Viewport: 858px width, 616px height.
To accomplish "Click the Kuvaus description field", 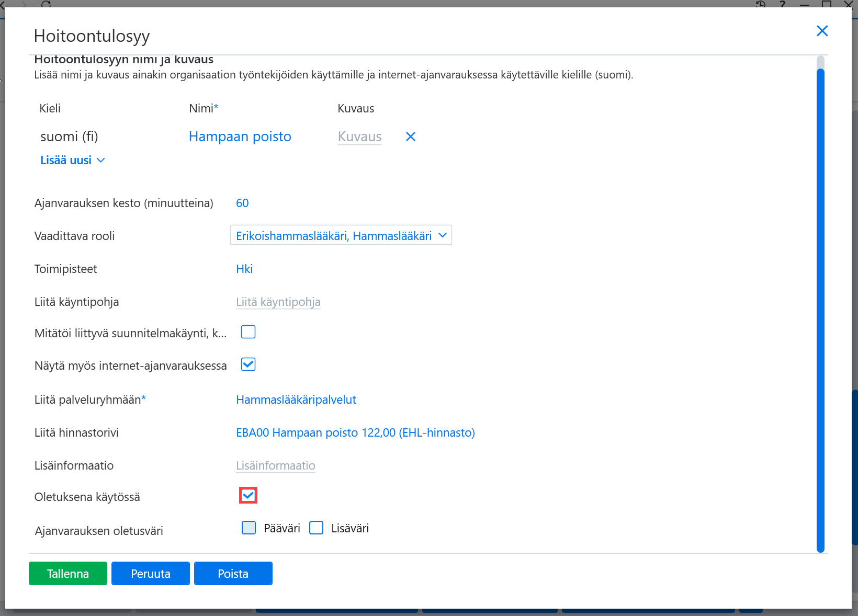I will [360, 136].
